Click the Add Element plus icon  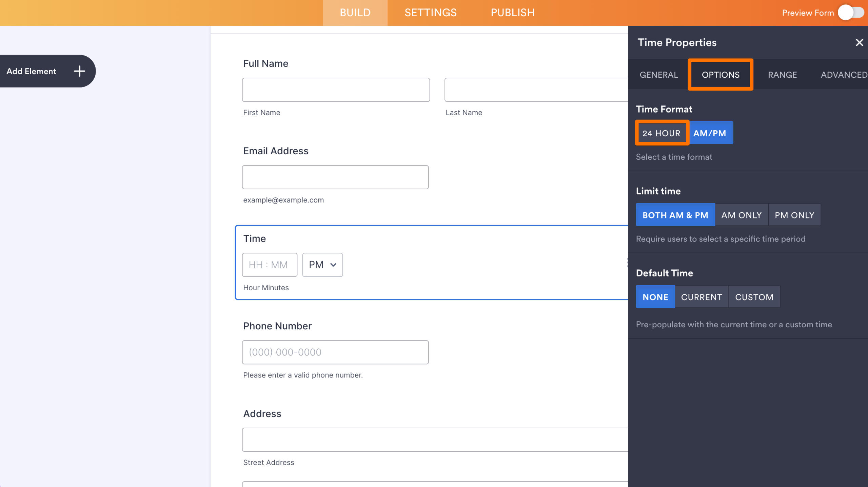click(x=79, y=71)
